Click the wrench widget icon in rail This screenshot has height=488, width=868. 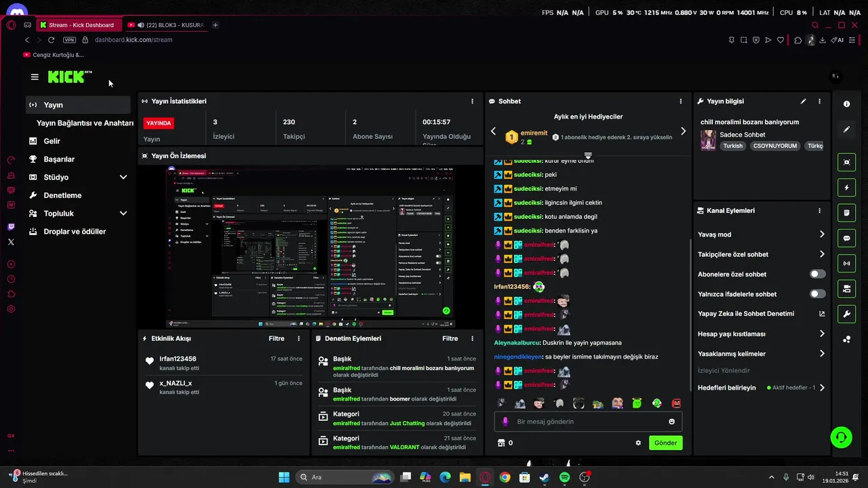coord(846,314)
